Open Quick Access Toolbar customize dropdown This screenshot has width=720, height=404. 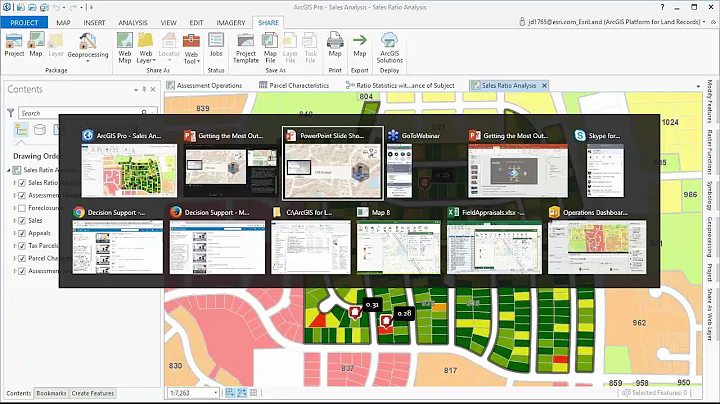pyautogui.click(x=91, y=7)
